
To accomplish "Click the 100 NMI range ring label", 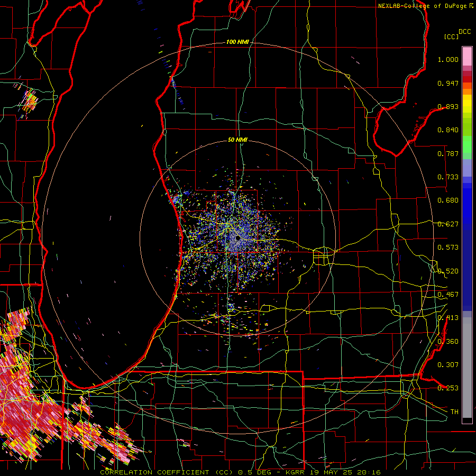I will click(237, 42).
